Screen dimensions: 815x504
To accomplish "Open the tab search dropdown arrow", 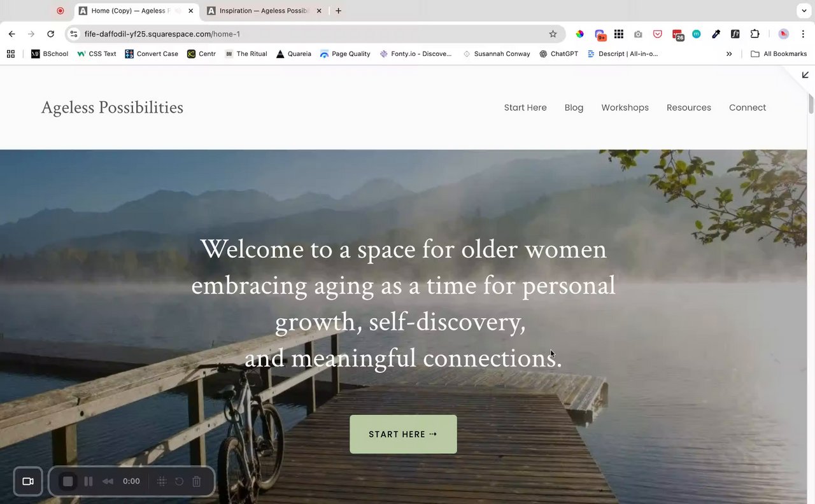I will coord(803,11).
